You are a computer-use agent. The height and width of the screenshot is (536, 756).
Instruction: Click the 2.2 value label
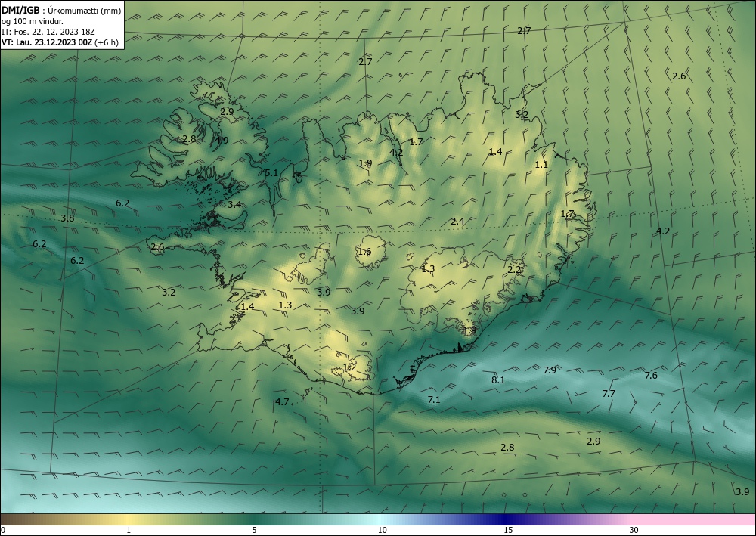tap(514, 269)
